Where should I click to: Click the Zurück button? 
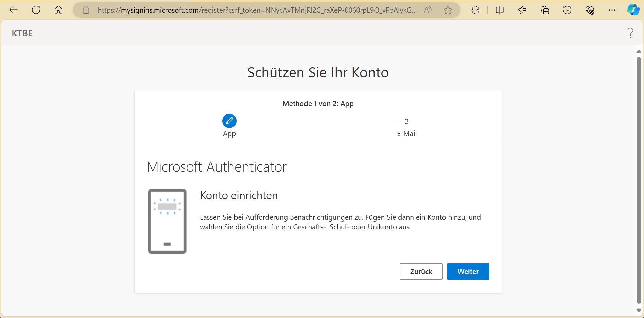click(x=421, y=271)
